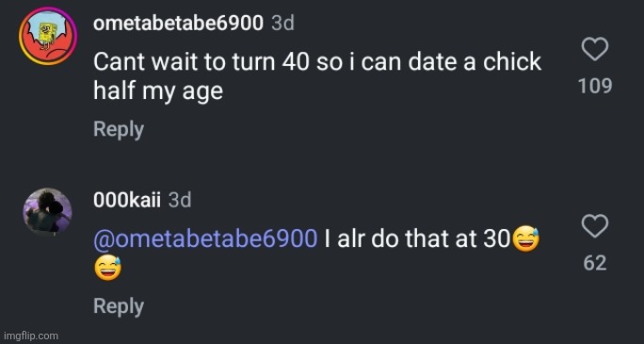View the 62 likes count
The width and height of the screenshot is (644, 344).
tap(595, 263)
